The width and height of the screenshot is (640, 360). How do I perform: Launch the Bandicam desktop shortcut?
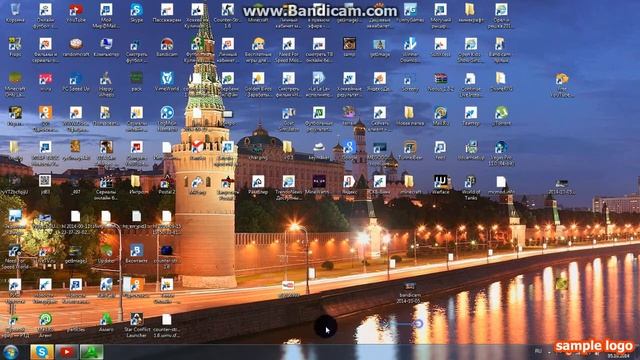pos(167,47)
